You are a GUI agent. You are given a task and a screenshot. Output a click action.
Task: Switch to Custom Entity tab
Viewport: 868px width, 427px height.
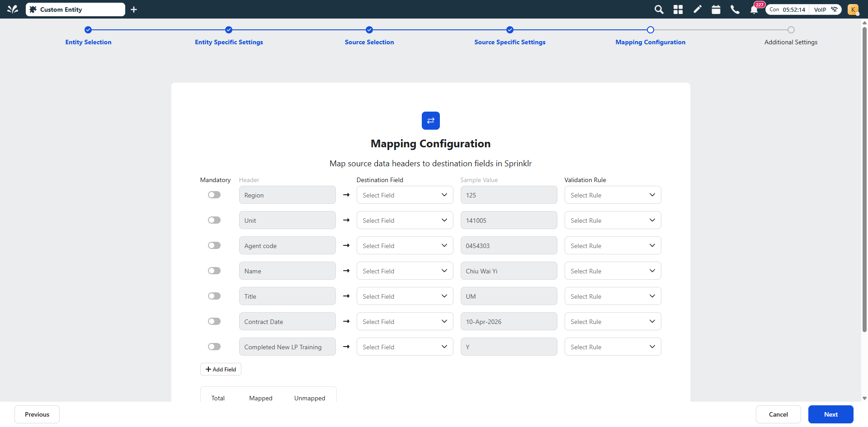tap(75, 9)
